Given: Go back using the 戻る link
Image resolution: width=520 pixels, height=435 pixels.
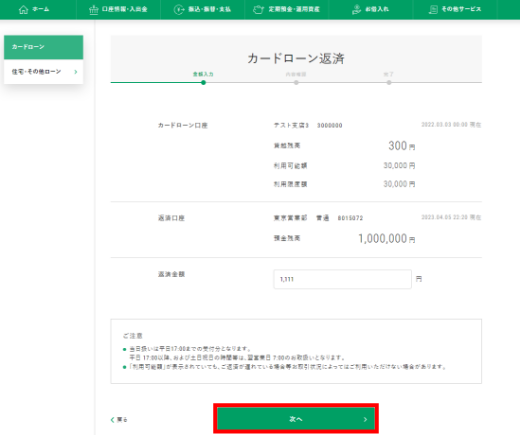Looking at the screenshot, I should tap(119, 420).
